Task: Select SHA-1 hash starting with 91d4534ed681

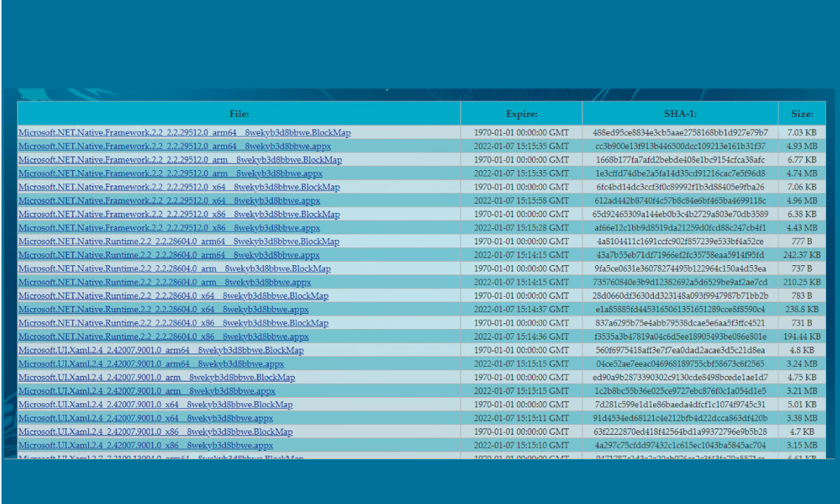Action: point(680,418)
